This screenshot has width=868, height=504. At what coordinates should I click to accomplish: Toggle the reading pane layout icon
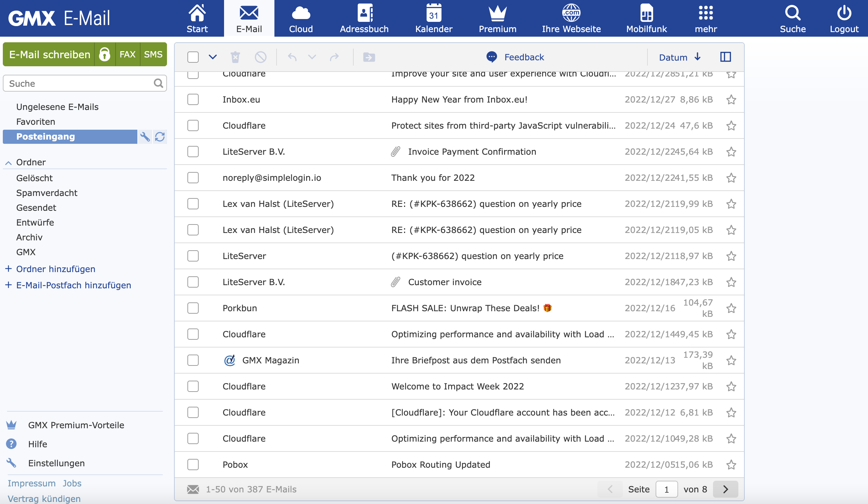[x=726, y=57]
